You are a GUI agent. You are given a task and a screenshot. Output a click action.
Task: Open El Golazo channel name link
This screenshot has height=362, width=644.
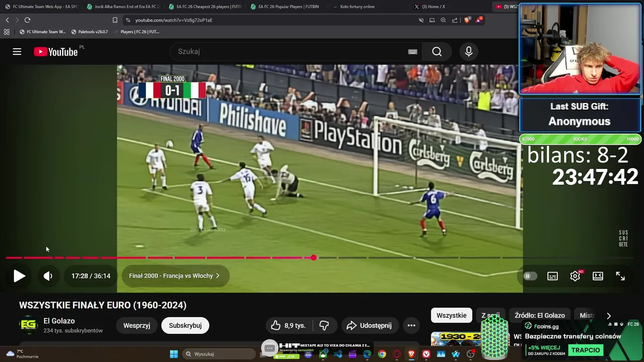[59, 321]
